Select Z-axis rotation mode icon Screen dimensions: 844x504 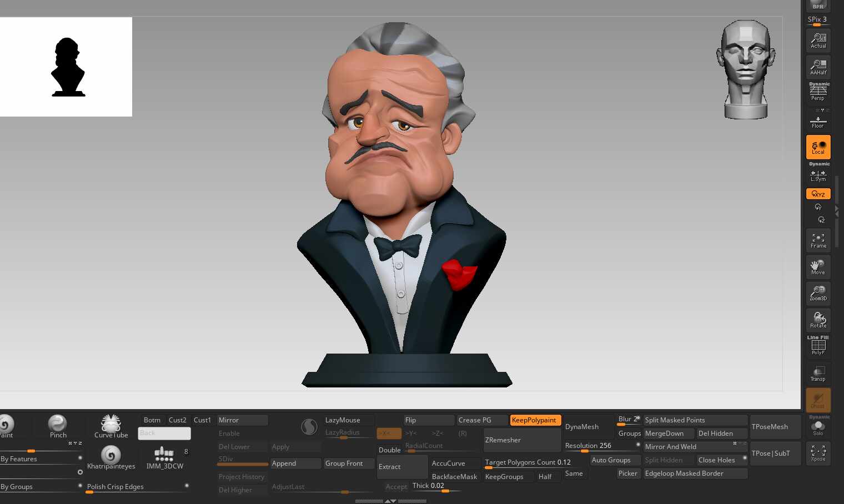coord(821,219)
